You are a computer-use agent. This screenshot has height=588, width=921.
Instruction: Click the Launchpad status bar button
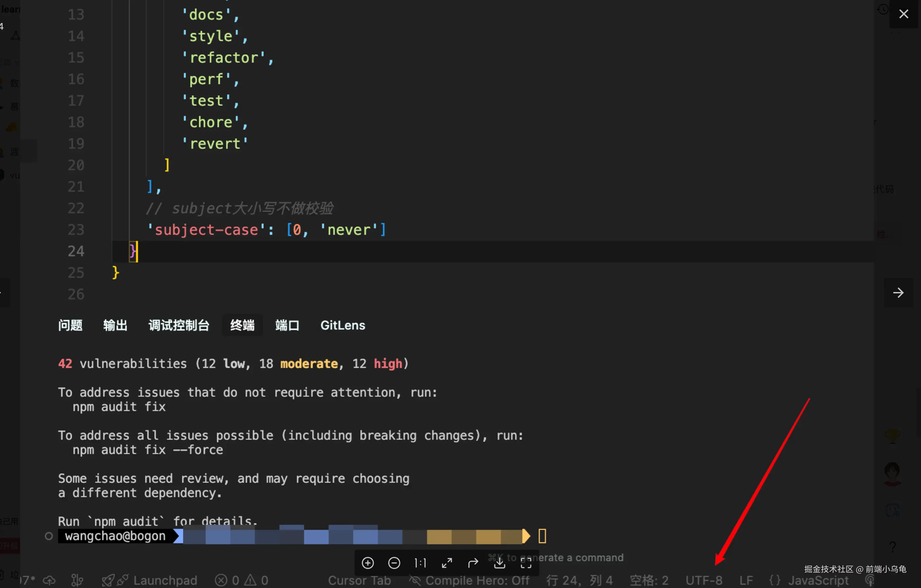pyautogui.click(x=164, y=580)
